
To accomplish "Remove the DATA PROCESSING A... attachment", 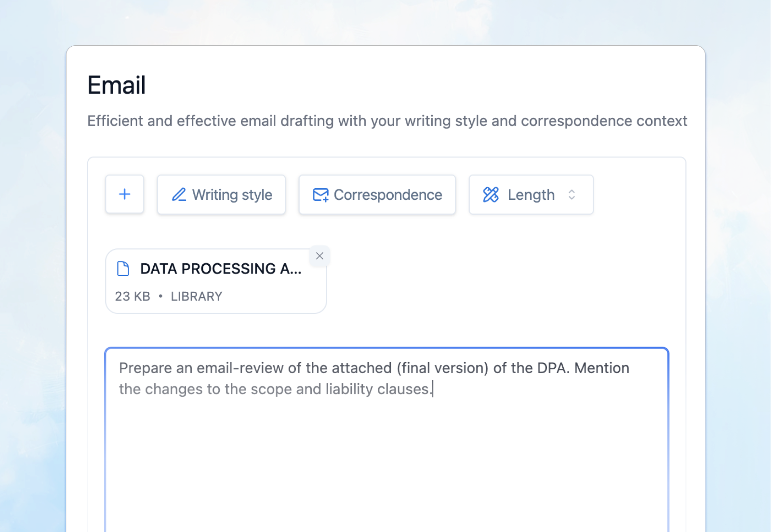I will [319, 256].
